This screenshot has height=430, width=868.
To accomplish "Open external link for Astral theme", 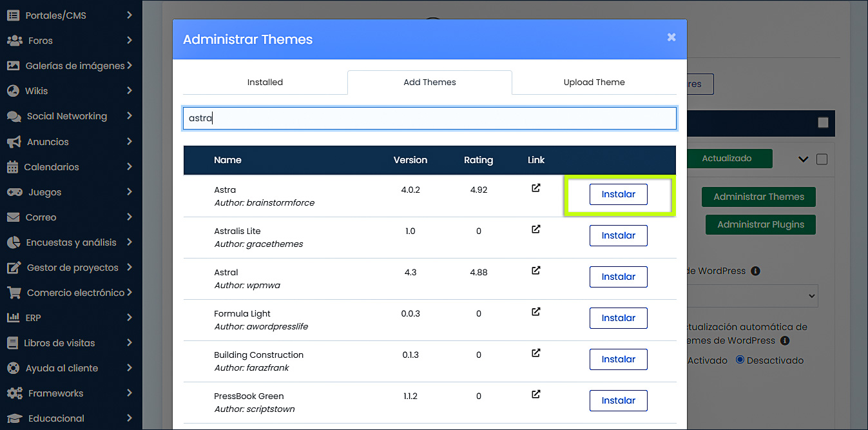I will click(x=535, y=270).
